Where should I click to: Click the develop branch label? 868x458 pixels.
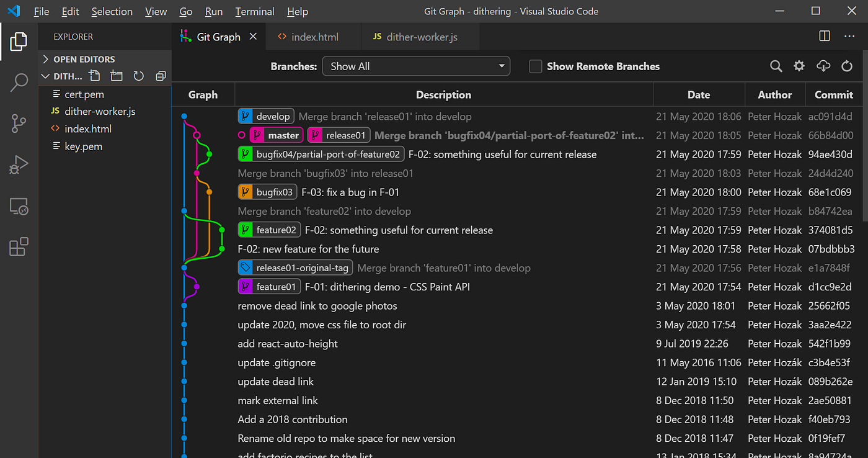[x=266, y=117]
